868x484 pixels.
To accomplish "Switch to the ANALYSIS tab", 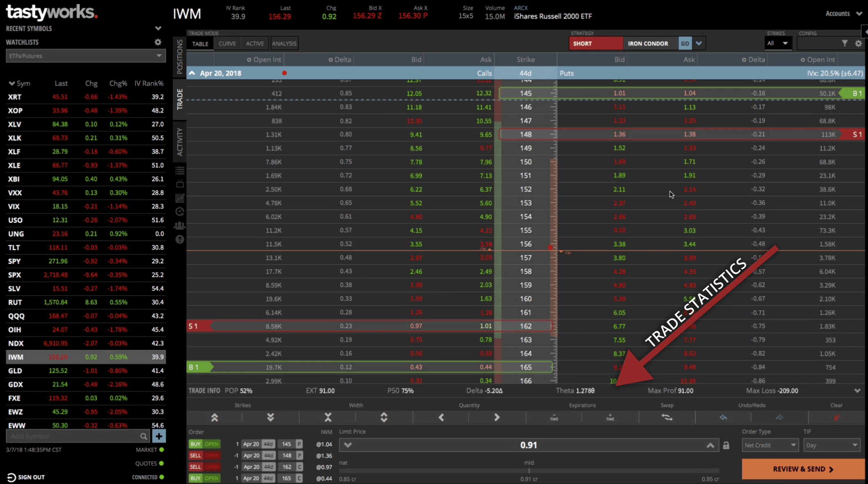I will tap(284, 44).
